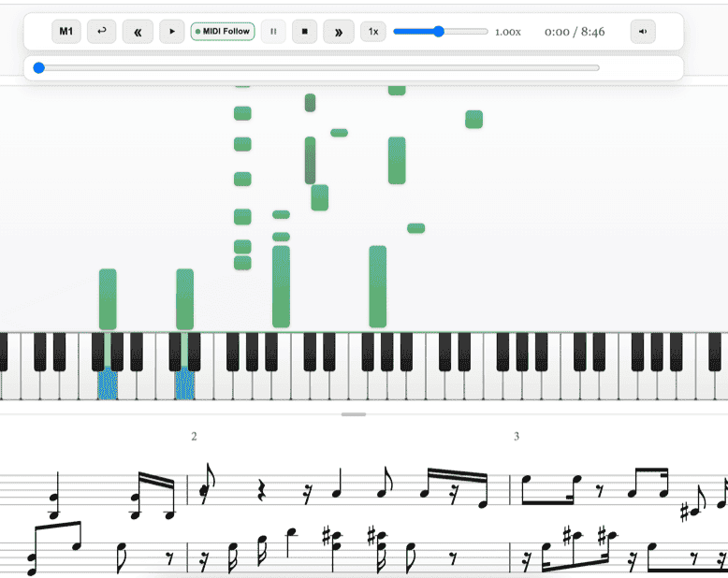Click the left highlighted blue piano key
Screen dimensions: 728x578
(x=108, y=383)
